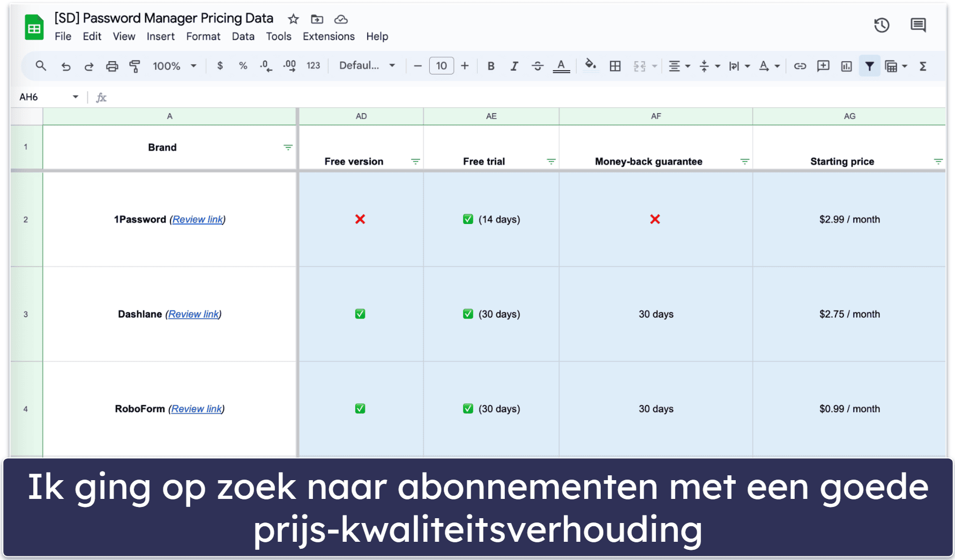Viewport: 955px width, 560px height.
Task: Open the name box dropdown arrow
Action: (x=76, y=97)
